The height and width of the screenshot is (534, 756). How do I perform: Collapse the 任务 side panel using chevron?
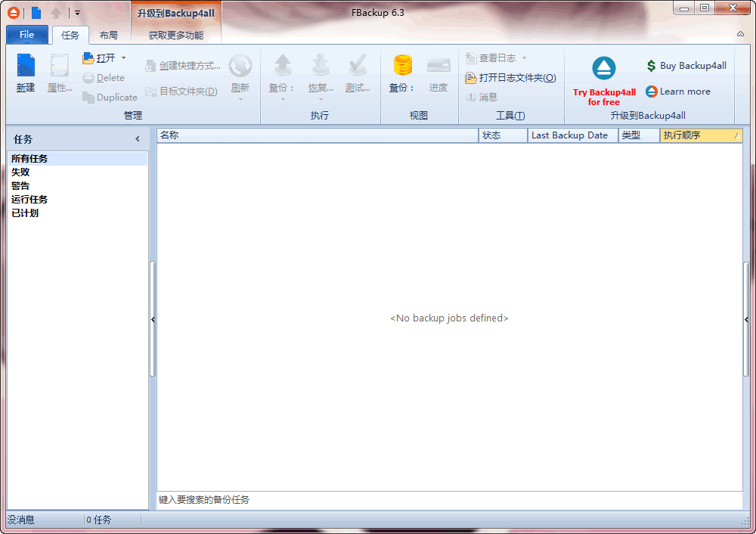(138, 139)
